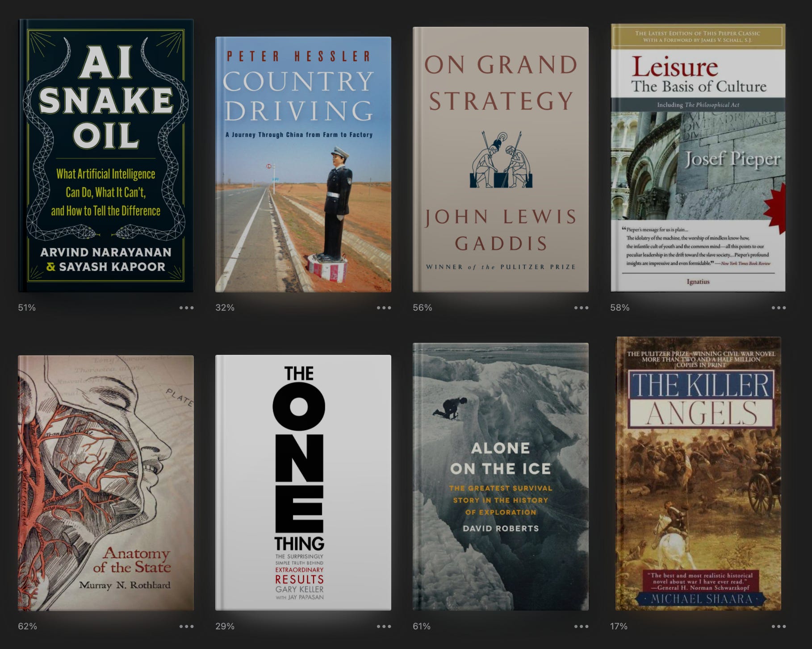Open the AI Snake Oil book cover

106,156
